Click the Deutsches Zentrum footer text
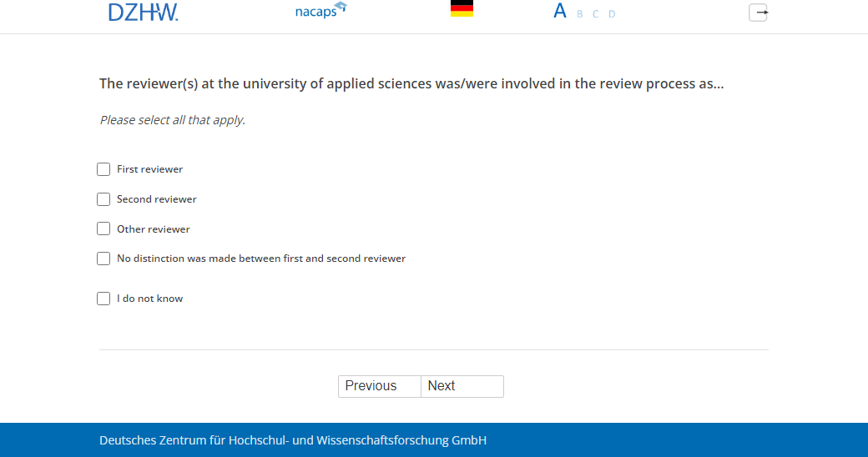Screen dimensions: 868x457 [293, 440]
